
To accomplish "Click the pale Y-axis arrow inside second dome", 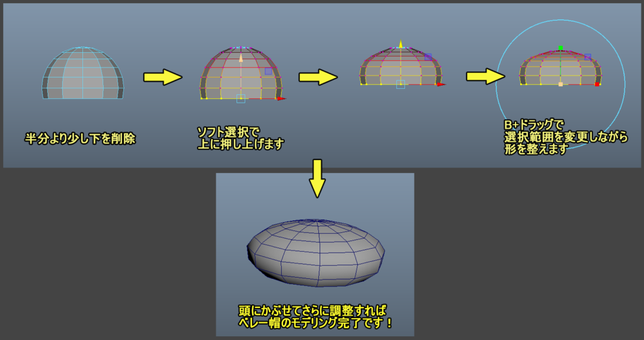I will tap(241, 58).
